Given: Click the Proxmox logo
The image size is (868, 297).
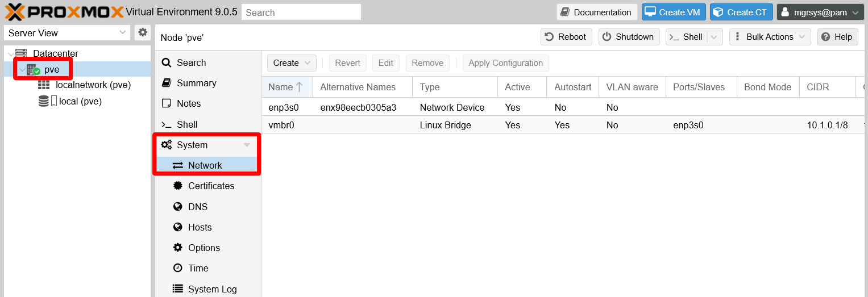Looking at the screenshot, I should pos(64,12).
